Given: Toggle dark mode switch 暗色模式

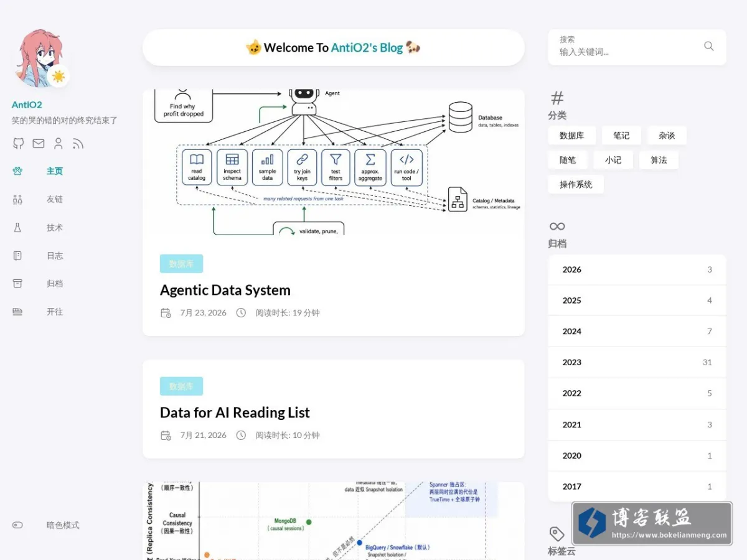Looking at the screenshot, I should pos(17,525).
